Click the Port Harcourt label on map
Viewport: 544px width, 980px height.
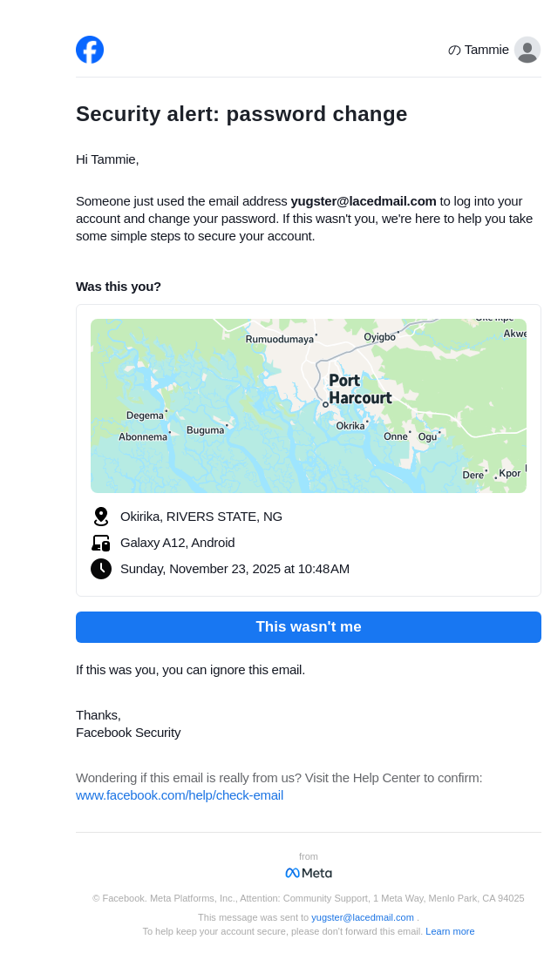click(x=359, y=389)
